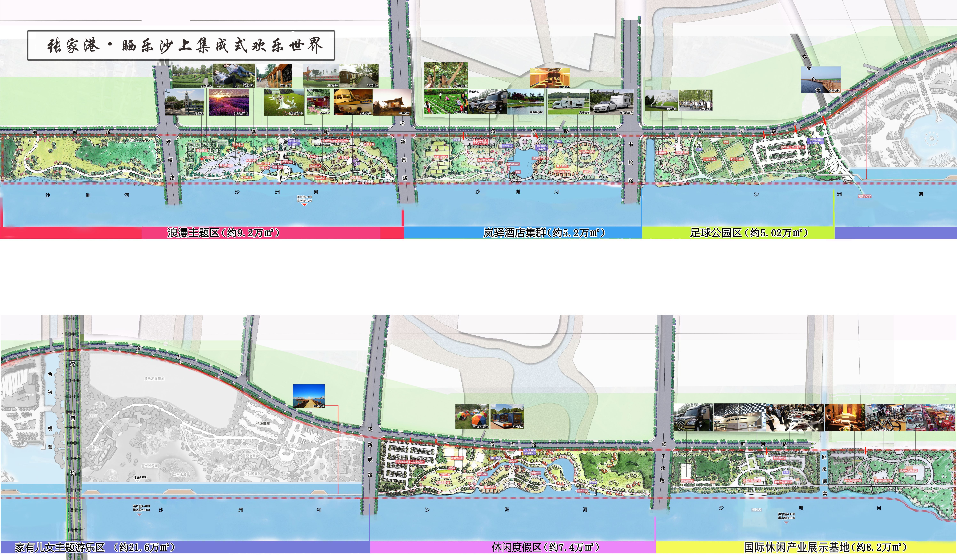Click the 马车酒店 wagon hotel photo

318,102
